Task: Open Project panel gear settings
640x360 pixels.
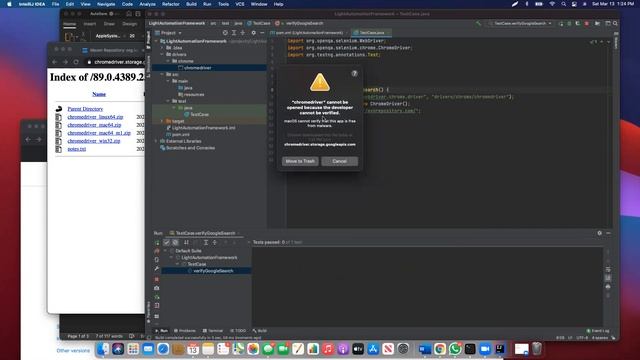Action: 253,33
